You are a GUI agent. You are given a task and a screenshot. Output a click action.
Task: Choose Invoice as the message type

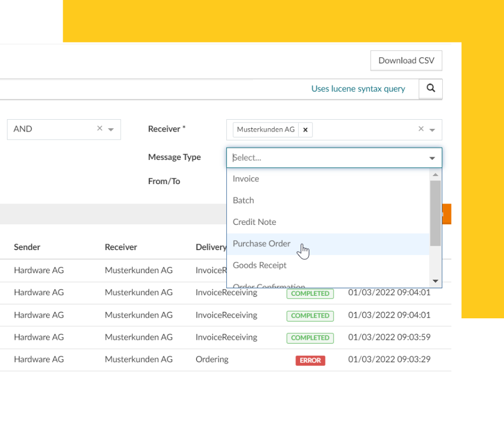tap(246, 179)
